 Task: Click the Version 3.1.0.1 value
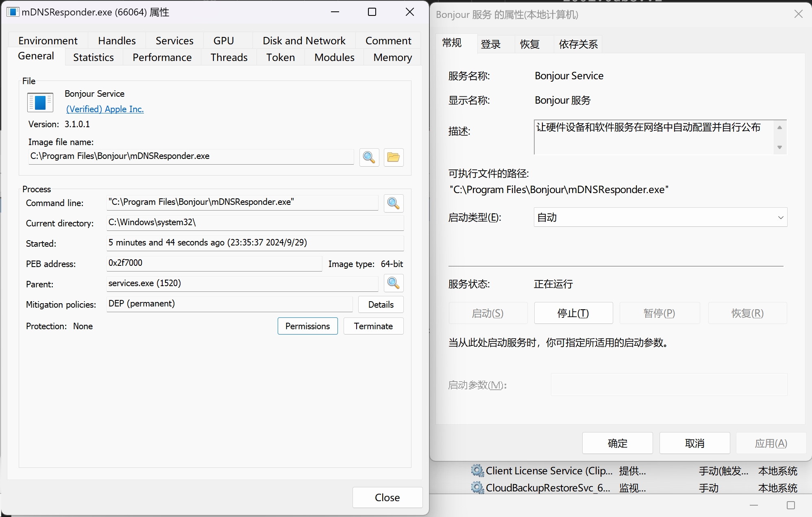77,124
